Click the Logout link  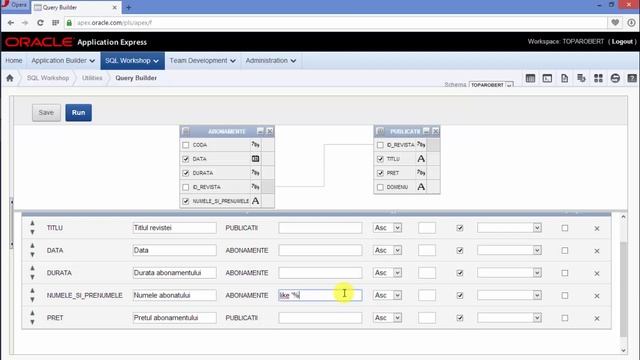(622, 42)
